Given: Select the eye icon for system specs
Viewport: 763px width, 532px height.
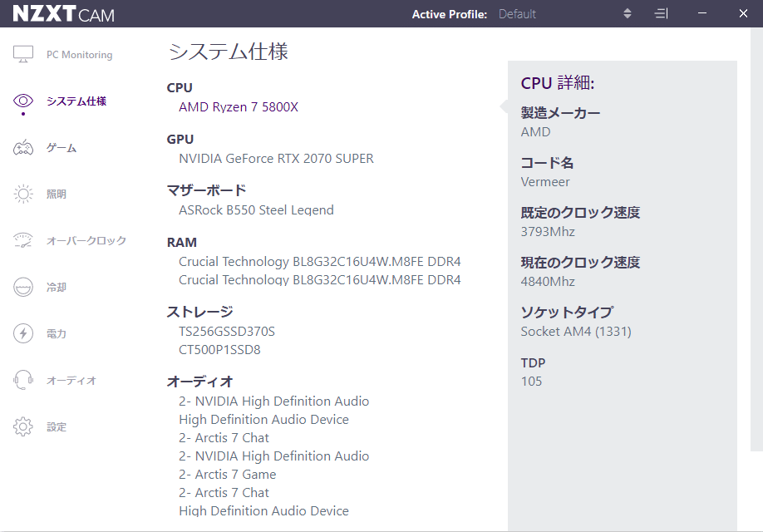Looking at the screenshot, I should (x=23, y=101).
